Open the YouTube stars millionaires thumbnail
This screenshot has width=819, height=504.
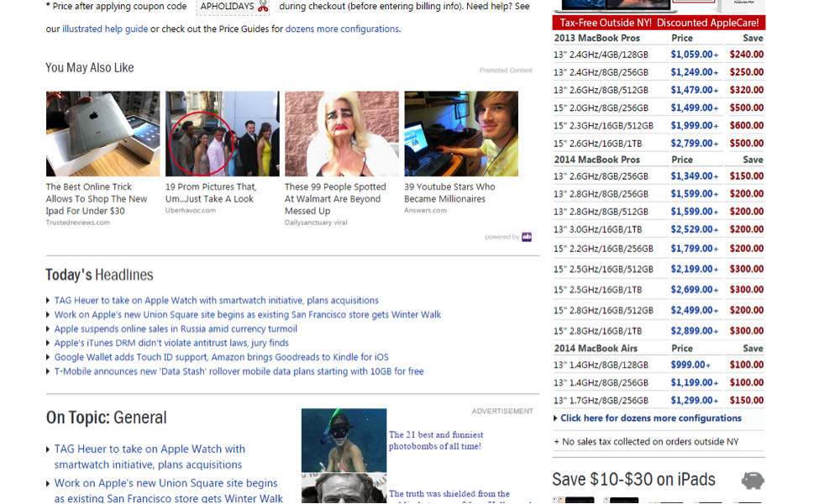pyautogui.click(x=460, y=134)
